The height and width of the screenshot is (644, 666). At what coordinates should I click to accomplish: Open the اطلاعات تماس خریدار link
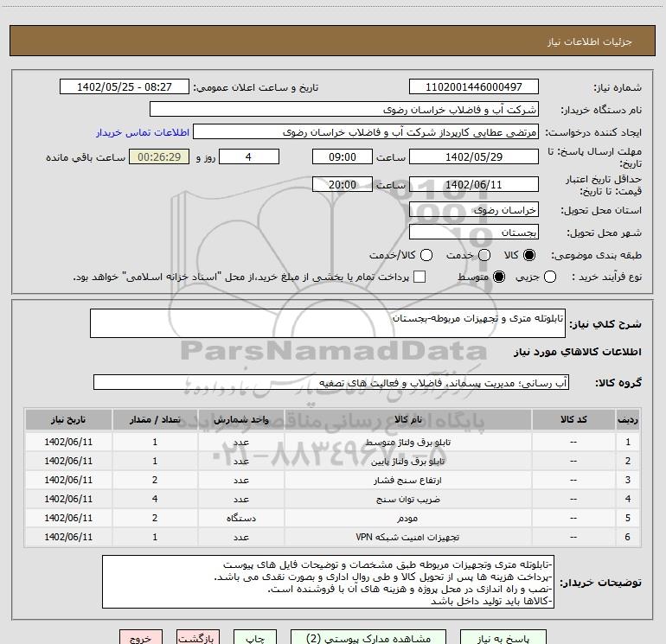tap(143, 132)
